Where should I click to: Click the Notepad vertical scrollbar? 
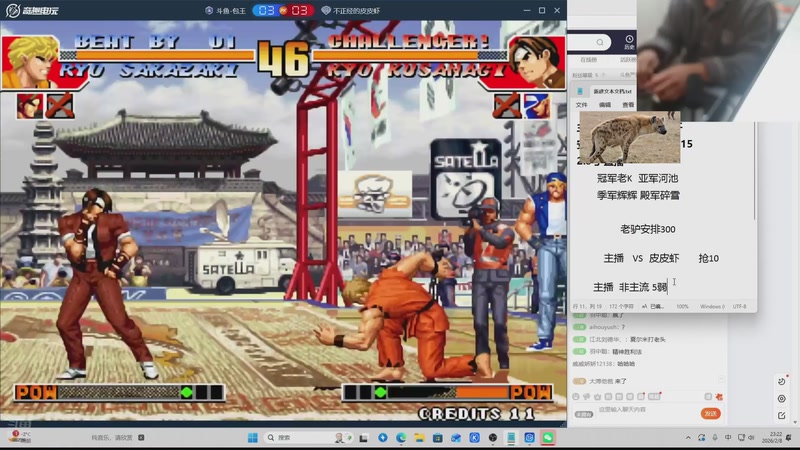click(x=755, y=171)
